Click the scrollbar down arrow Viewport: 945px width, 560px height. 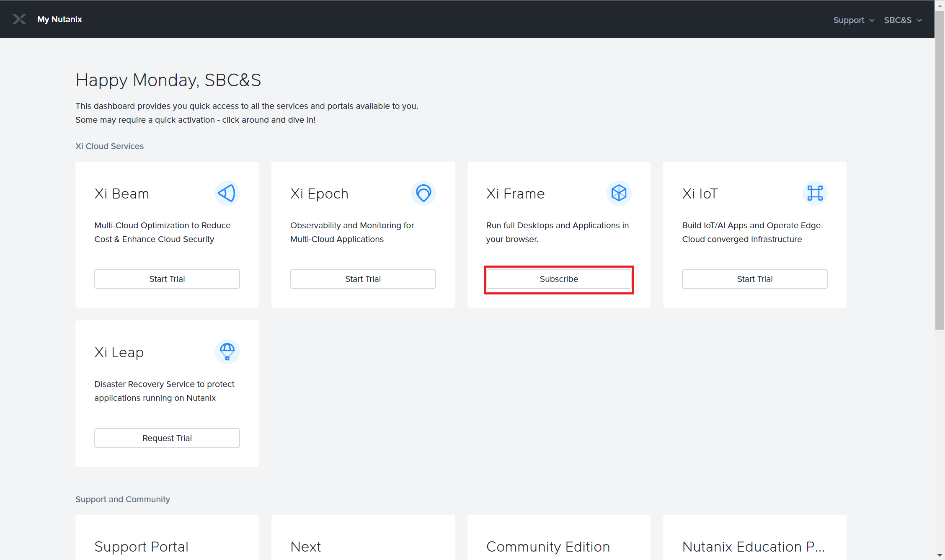coord(940,555)
